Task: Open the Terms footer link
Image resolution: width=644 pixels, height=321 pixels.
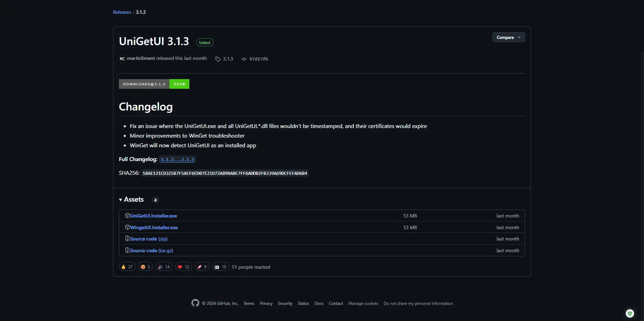Action: click(x=249, y=303)
